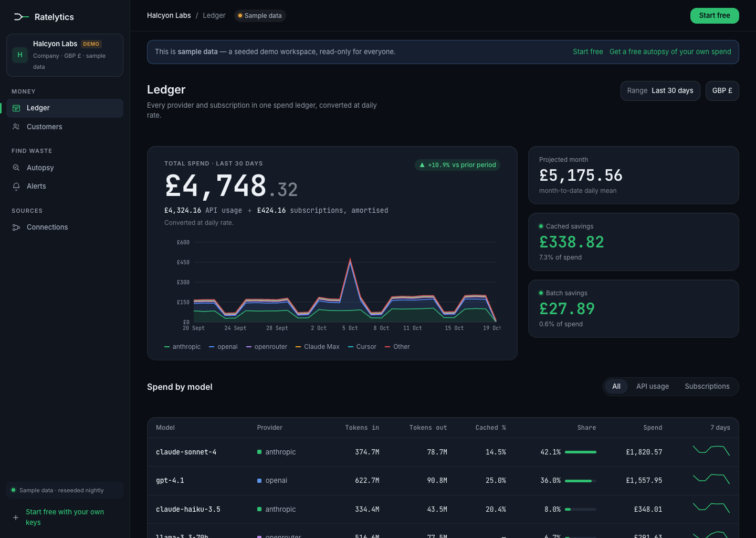The width and height of the screenshot is (756, 538).
Task: Open the GBP £ currency selector
Action: (722, 91)
